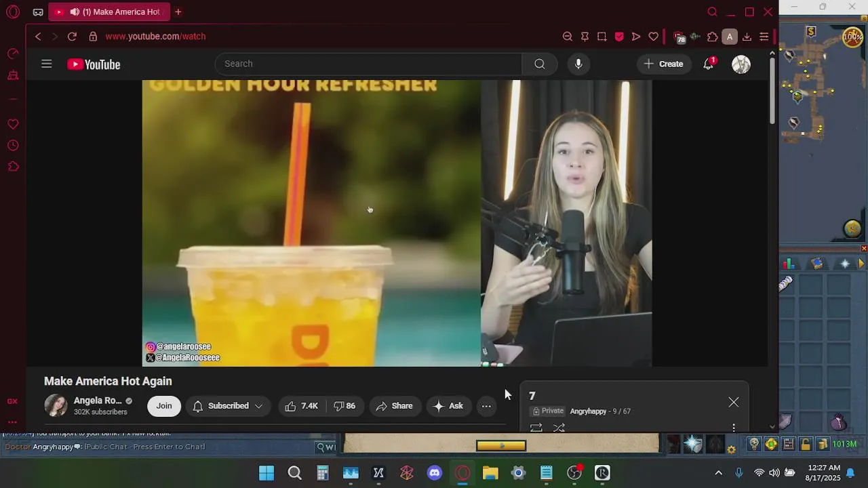Open Opera sidebar more options dots
Screen dimensions: 868x488
coord(12,423)
